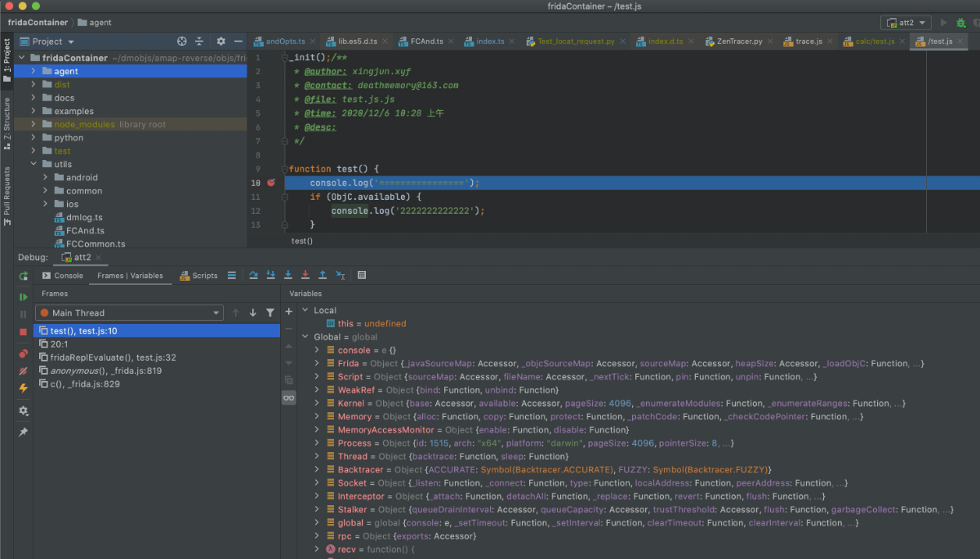The image size is (980, 559).
Task: Switch to the Console debug tab
Action: [x=62, y=276]
